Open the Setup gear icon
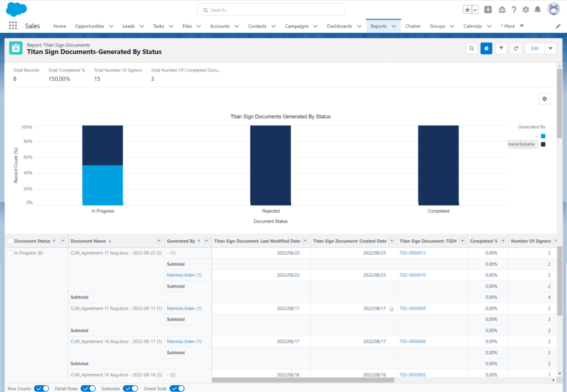567x392 pixels. pos(525,9)
